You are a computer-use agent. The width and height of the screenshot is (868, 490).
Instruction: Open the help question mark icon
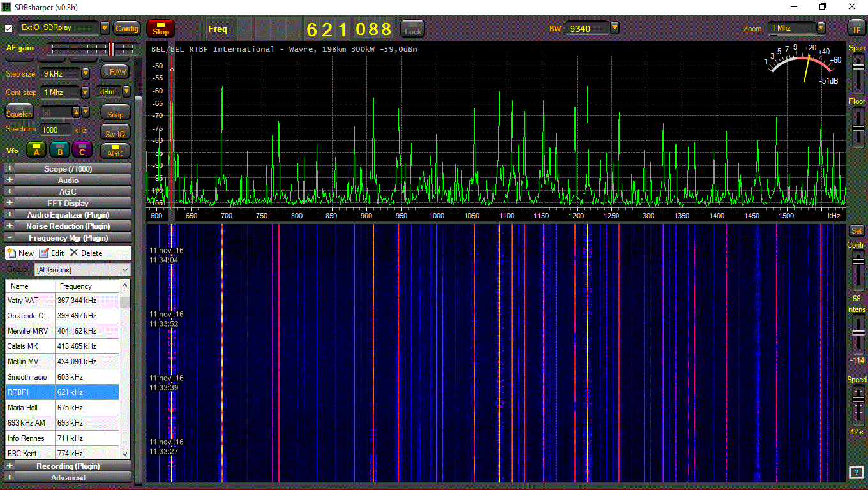[x=857, y=472]
